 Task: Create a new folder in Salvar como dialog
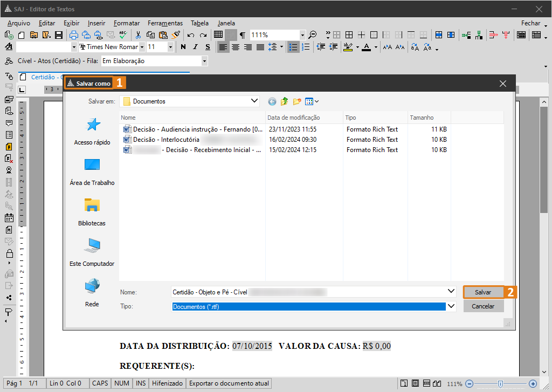[x=296, y=101]
